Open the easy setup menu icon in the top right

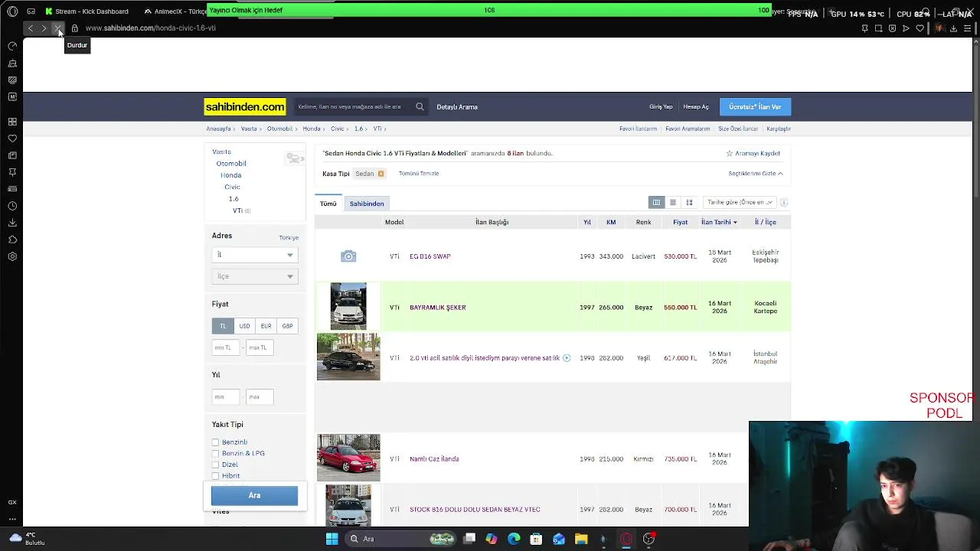pyautogui.click(x=967, y=28)
